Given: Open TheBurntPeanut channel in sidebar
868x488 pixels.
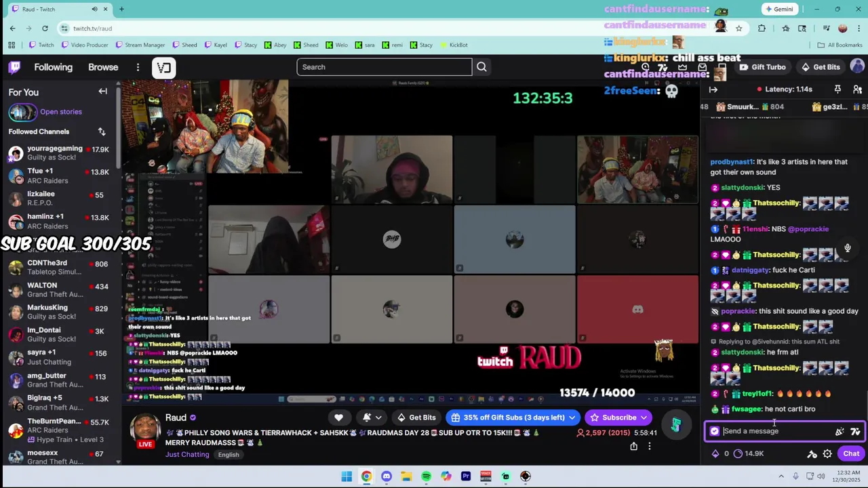Looking at the screenshot, I should coord(59,430).
